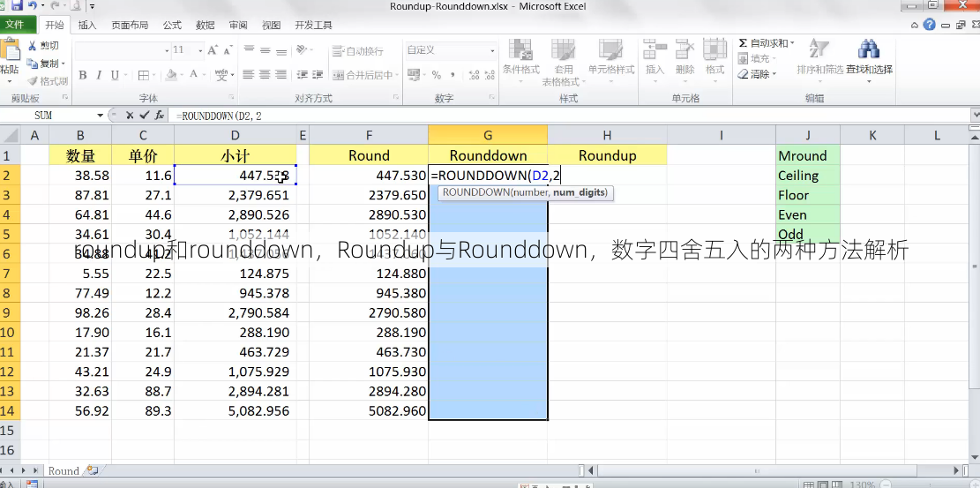Open the Name Box dropdown arrow
980x488 pixels.
100,116
